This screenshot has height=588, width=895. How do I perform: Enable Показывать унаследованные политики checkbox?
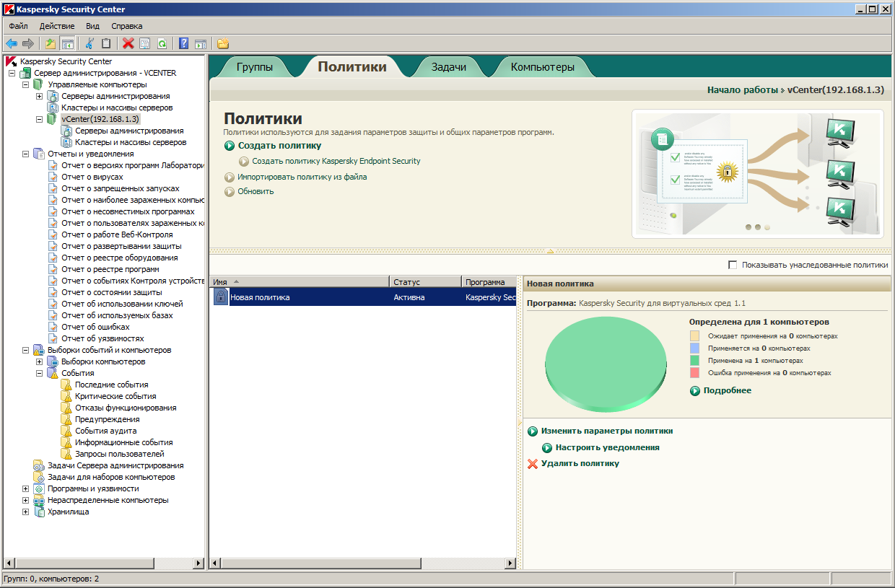click(733, 265)
